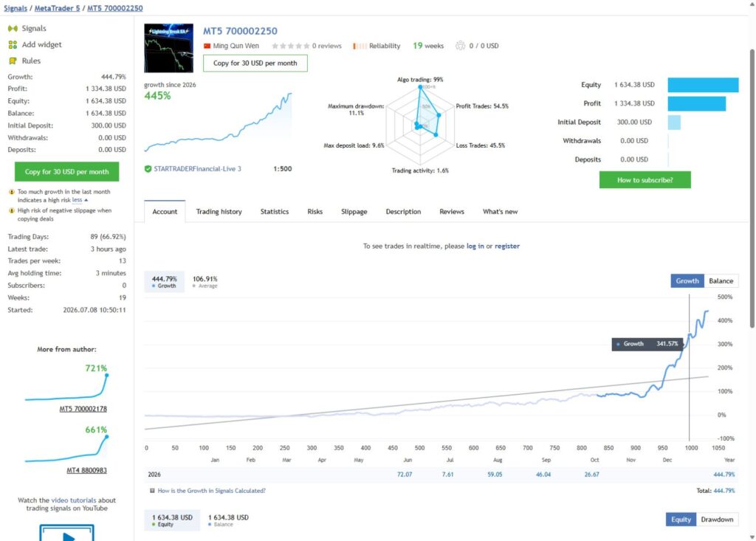Follow the 'register' link
This screenshot has width=756, height=541.
pyautogui.click(x=506, y=246)
